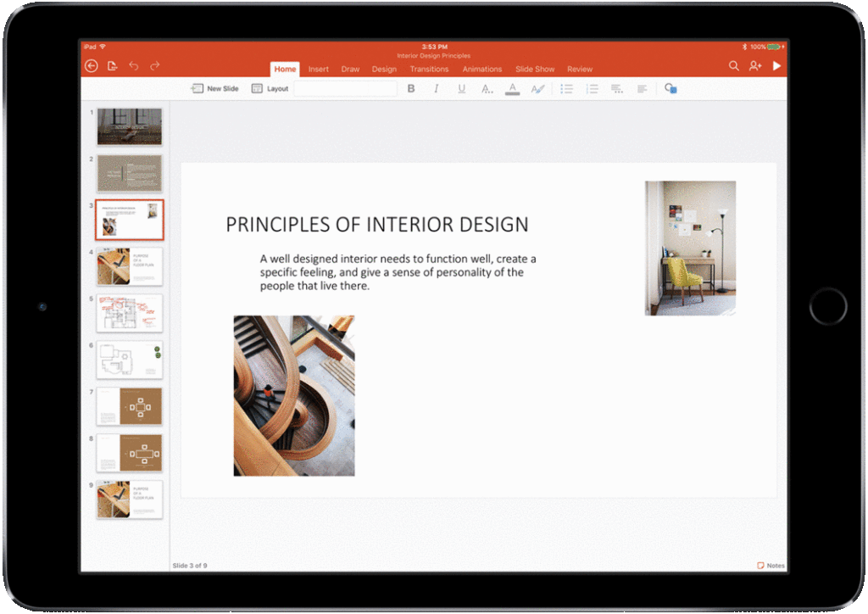Switch to the Design tab

point(384,70)
